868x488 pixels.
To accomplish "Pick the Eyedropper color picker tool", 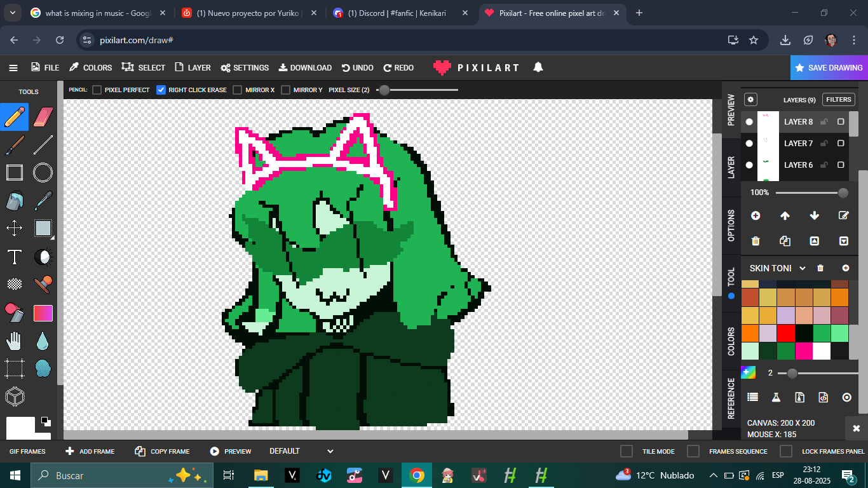I will pyautogui.click(x=43, y=201).
